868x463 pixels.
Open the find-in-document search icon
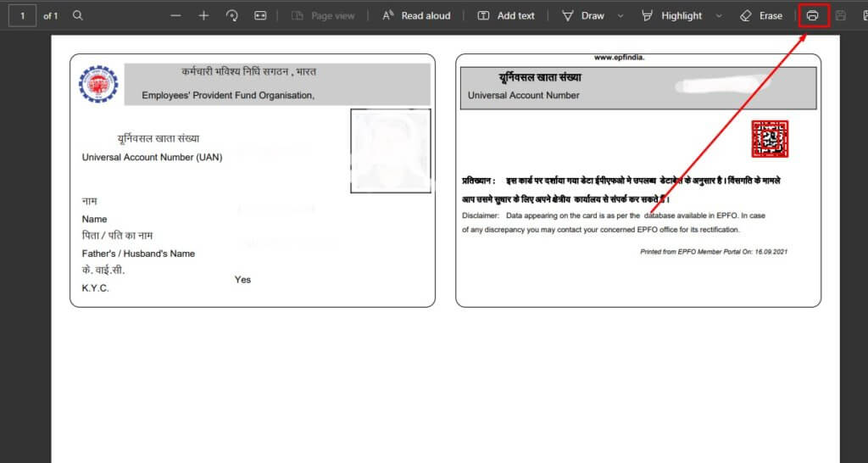tap(77, 15)
